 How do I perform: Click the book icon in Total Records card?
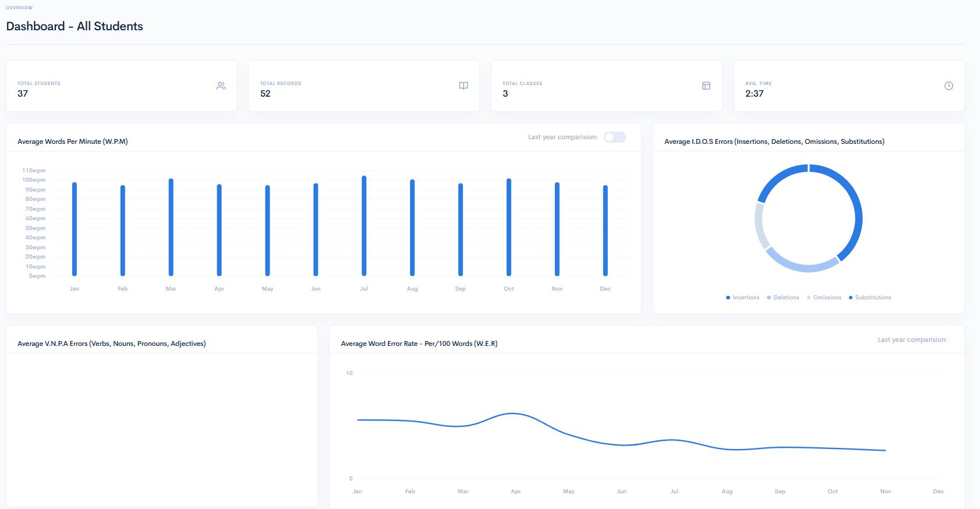(464, 86)
